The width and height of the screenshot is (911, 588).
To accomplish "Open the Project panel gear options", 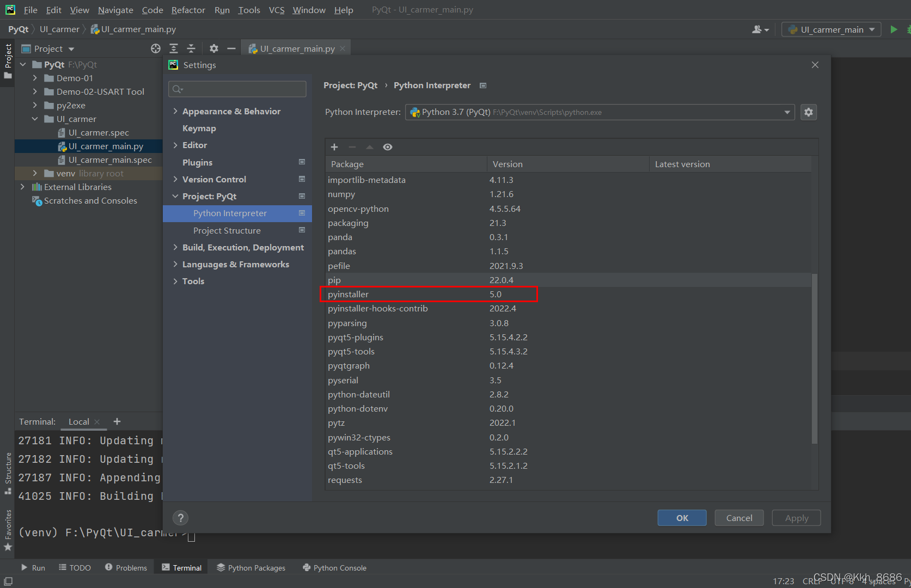I will click(x=214, y=48).
